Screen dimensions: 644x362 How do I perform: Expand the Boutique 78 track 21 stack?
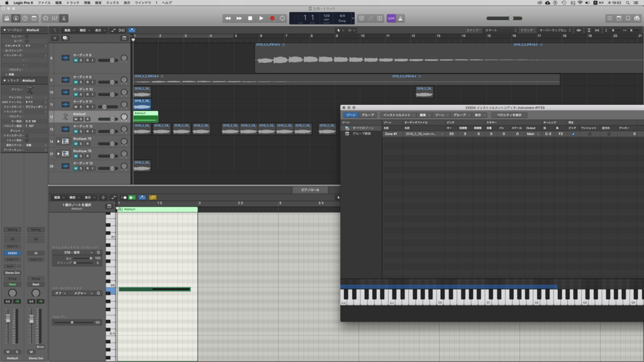coord(58,154)
